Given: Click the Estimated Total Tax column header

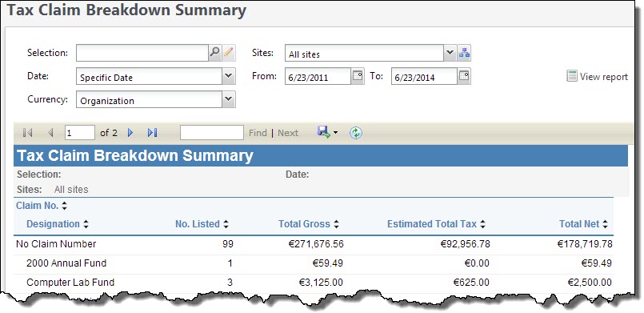Looking at the screenshot, I should click(432, 224).
